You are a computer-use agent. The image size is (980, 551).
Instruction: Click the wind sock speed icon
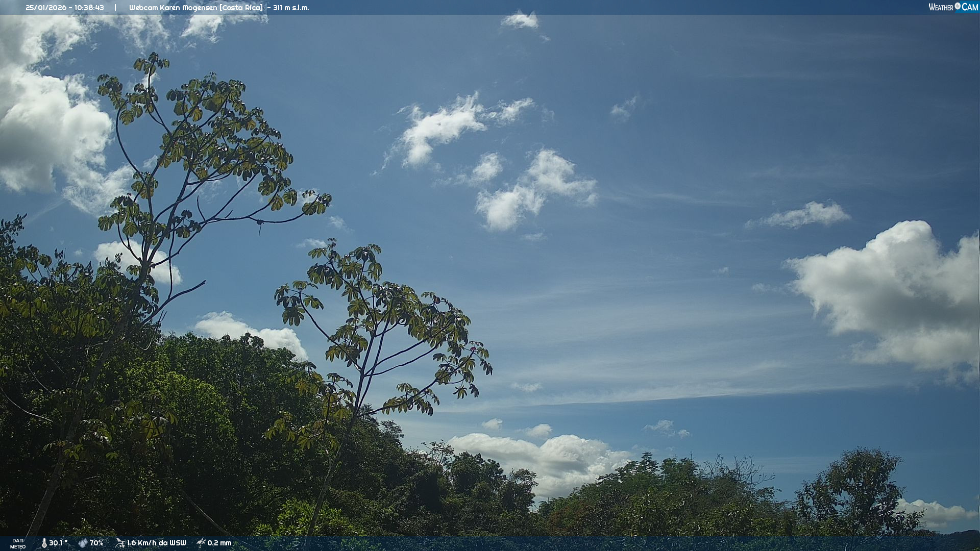120,543
